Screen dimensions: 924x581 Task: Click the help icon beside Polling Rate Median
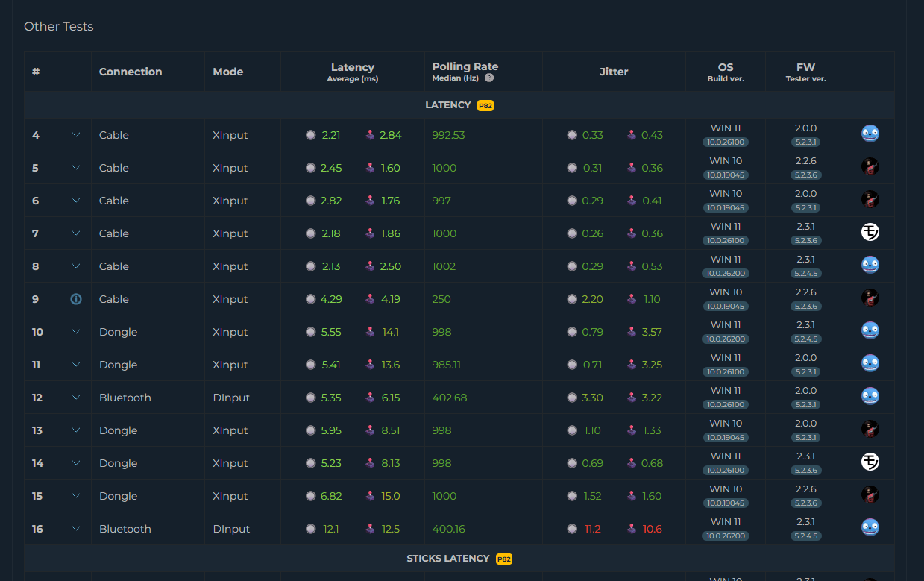[489, 78]
